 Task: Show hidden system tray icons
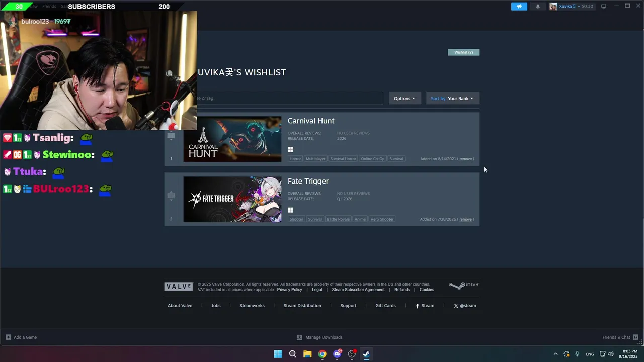click(555, 354)
